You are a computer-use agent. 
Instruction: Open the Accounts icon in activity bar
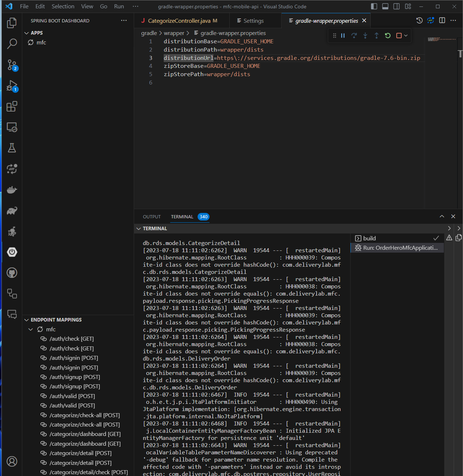(x=12, y=461)
